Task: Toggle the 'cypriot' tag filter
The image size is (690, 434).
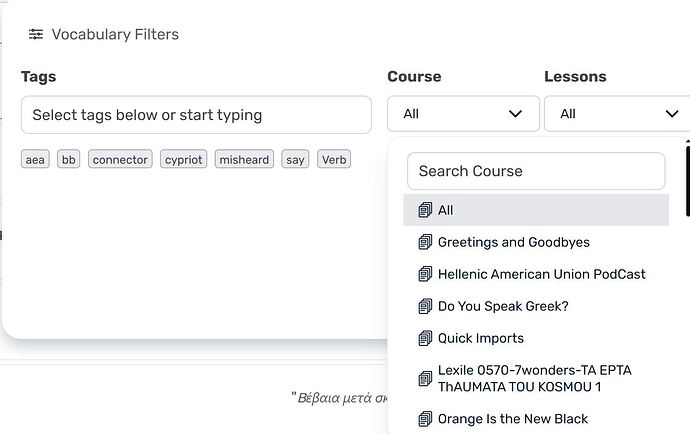Action: tap(183, 159)
